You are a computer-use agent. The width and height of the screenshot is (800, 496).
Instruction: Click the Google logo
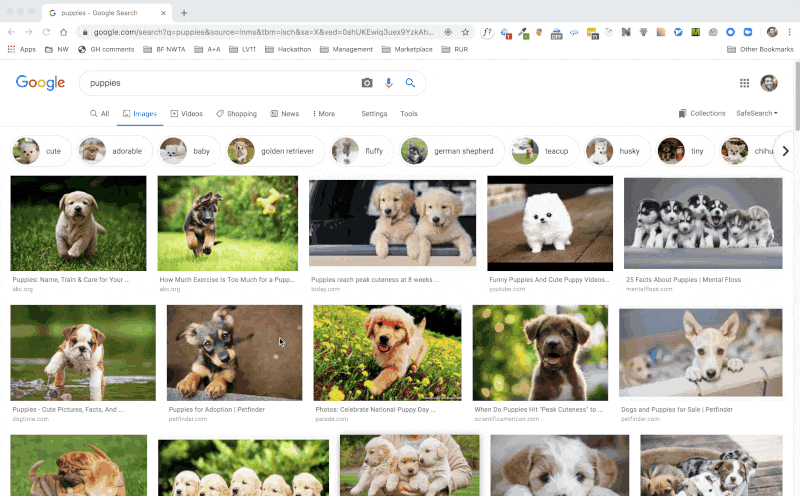pyautogui.click(x=40, y=83)
